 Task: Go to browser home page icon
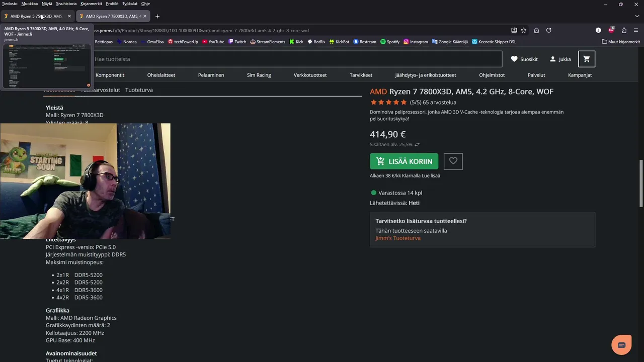click(536, 30)
